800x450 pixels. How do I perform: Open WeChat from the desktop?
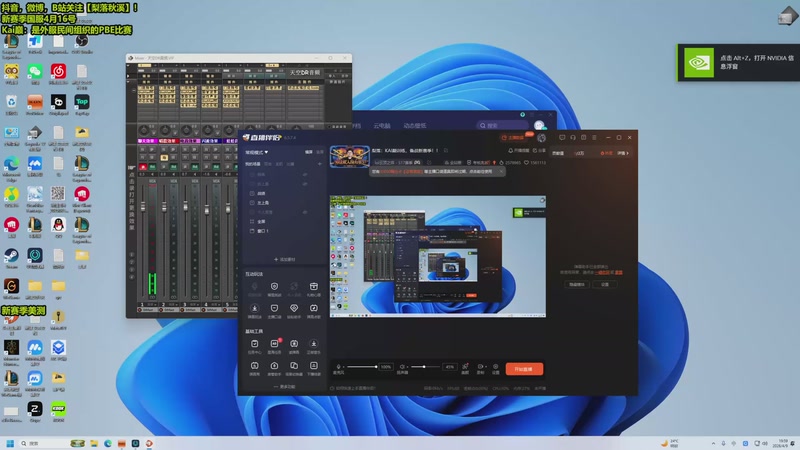tap(35, 71)
